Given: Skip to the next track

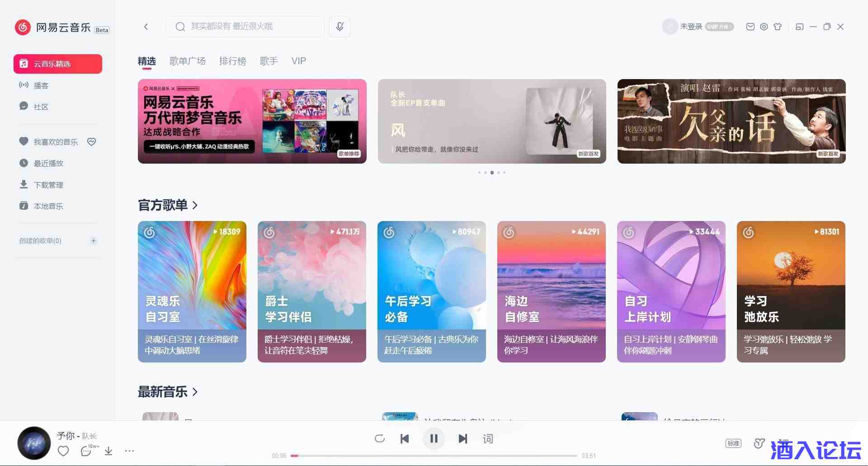Looking at the screenshot, I should [x=463, y=438].
